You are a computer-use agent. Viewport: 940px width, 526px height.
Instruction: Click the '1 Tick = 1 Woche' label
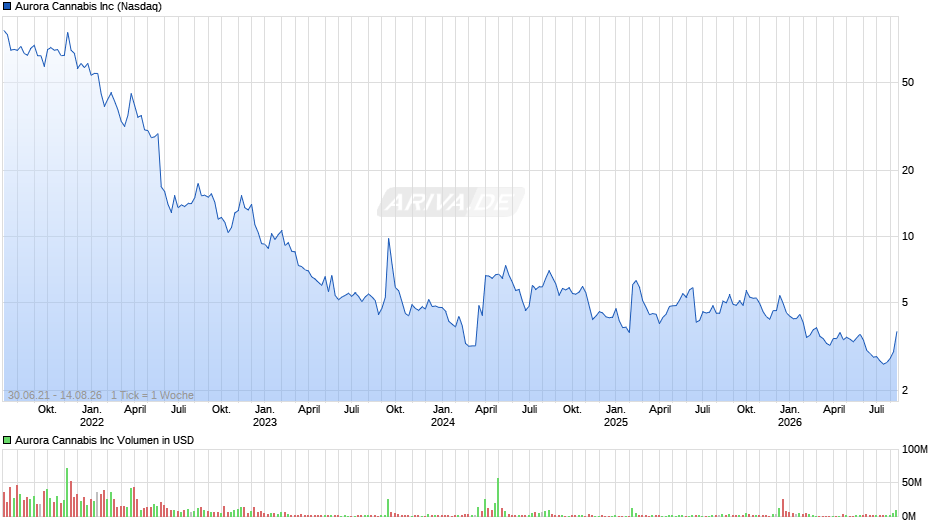[152, 395]
